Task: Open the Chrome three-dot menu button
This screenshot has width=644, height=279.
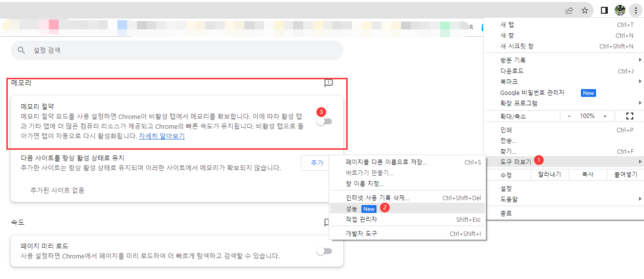Action: point(635,10)
